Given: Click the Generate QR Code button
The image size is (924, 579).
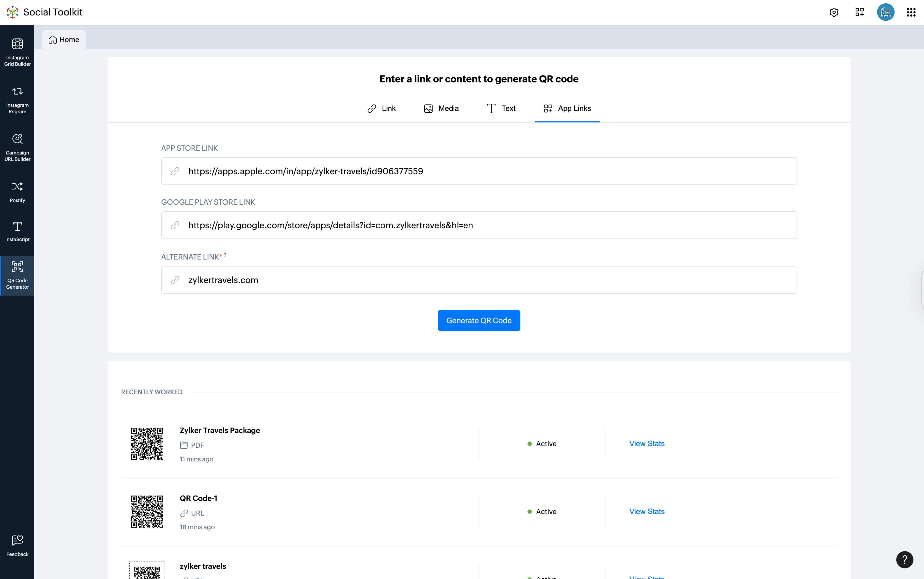Looking at the screenshot, I should [x=479, y=320].
